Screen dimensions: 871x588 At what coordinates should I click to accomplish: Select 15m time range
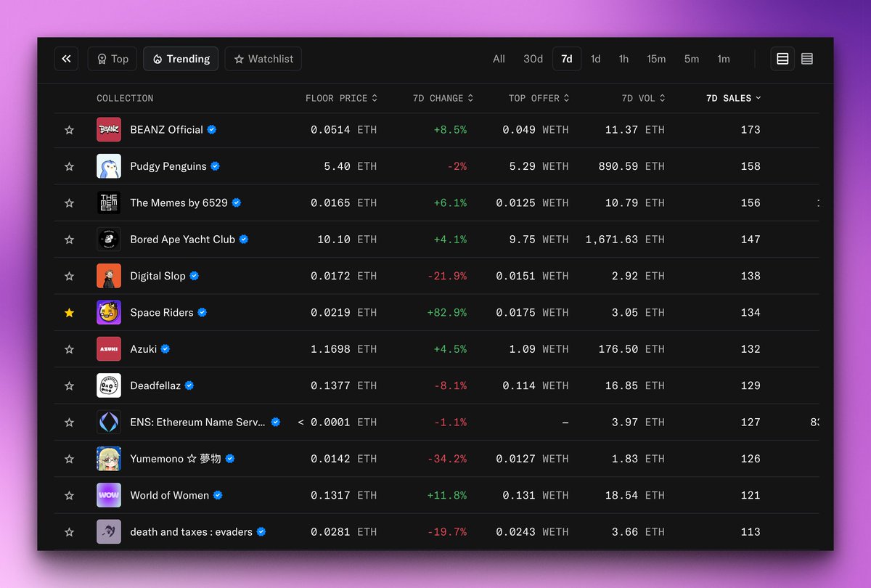(x=656, y=59)
